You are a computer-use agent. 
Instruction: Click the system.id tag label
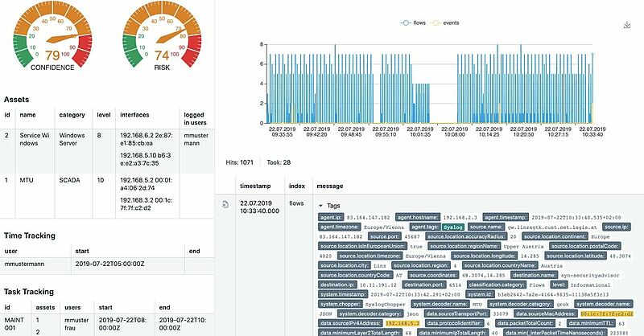(x=480, y=294)
